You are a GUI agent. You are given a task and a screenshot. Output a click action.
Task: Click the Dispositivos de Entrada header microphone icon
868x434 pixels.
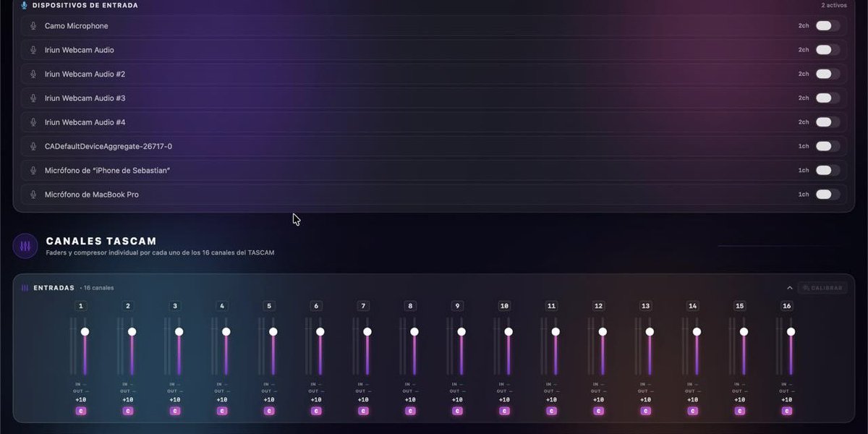click(25, 5)
